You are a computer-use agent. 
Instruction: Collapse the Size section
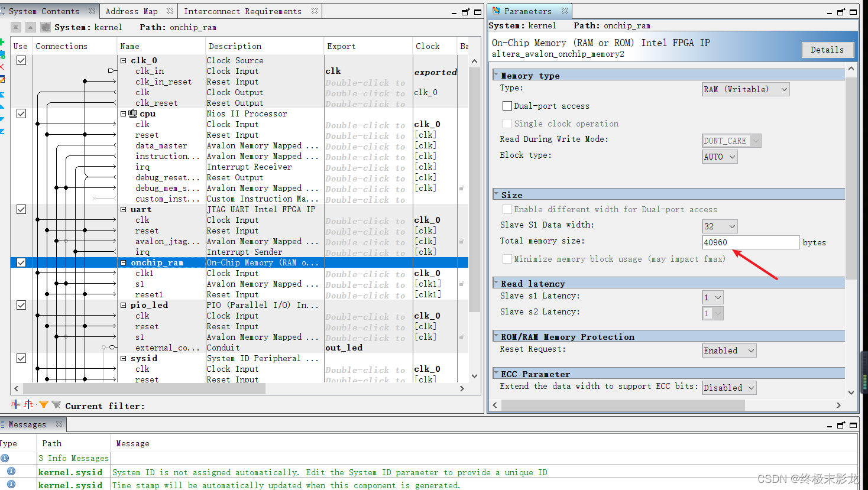[496, 194]
